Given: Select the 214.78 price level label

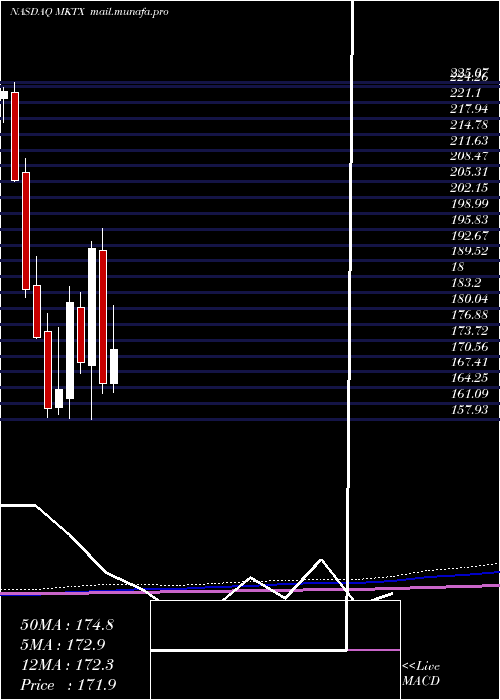Looking at the screenshot, I should click(470, 125).
